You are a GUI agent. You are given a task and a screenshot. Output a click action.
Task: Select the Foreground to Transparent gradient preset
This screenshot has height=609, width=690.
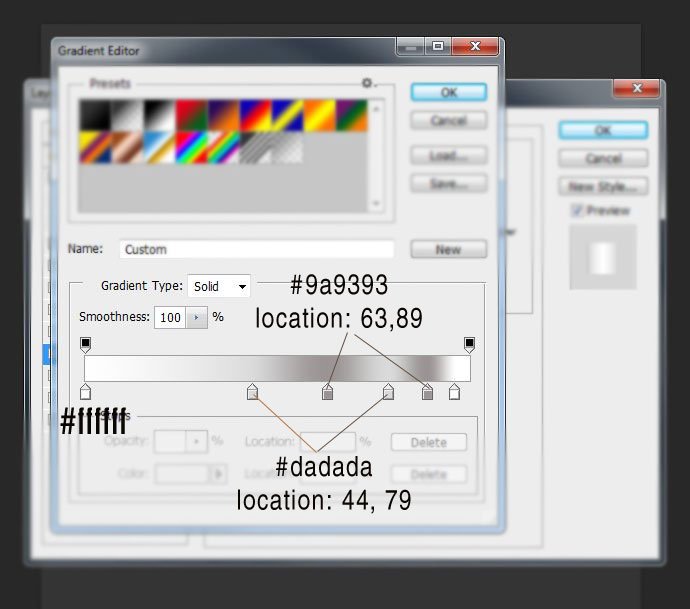click(128, 116)
